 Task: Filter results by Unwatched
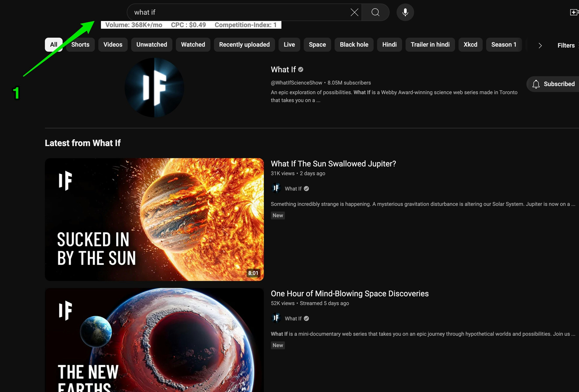pyautogui.click(x=152, y=45)
